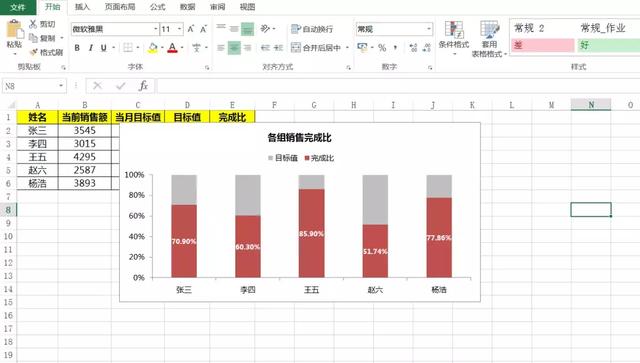Click the text orientation icon
The image size is (640, 363).
tap(265, 29)
